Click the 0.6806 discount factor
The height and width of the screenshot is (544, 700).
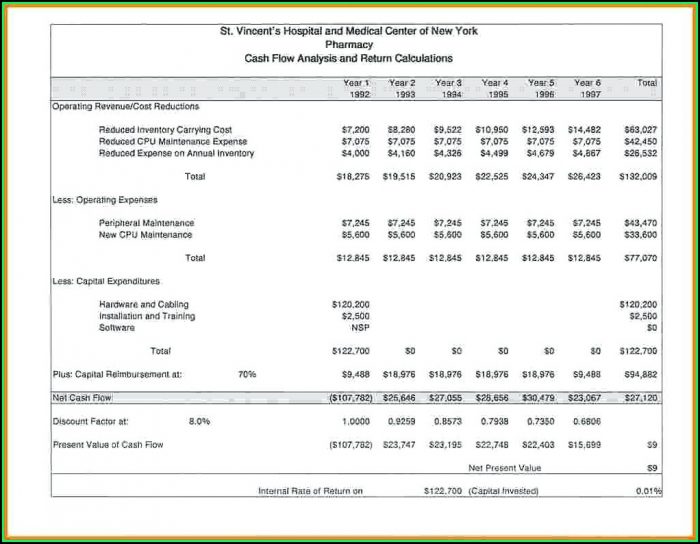587,421
